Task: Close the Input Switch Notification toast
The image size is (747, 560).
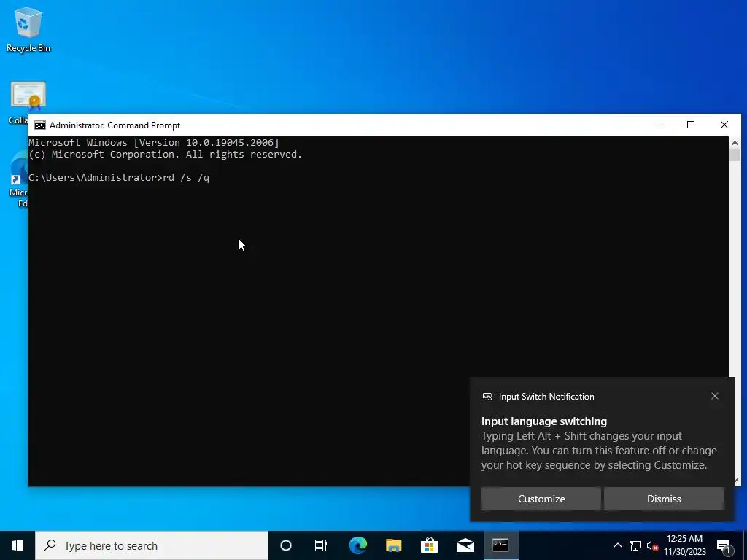Action: [x=715, y=396]
